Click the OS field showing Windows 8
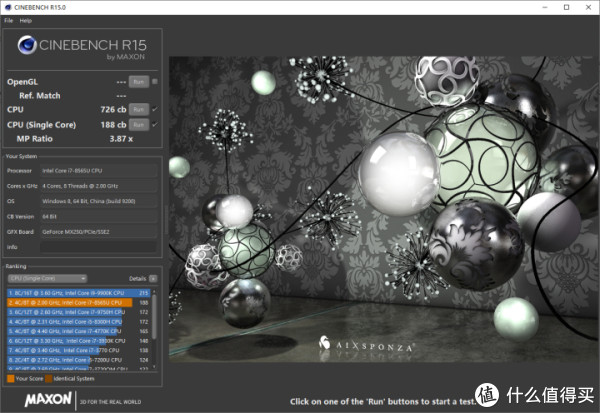The height and width of the screenshot is (413, 600). click(99, 201)
